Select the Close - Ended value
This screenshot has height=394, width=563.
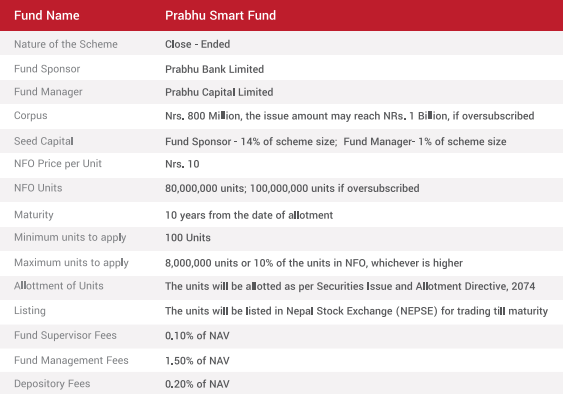click(x=197, y=44)
